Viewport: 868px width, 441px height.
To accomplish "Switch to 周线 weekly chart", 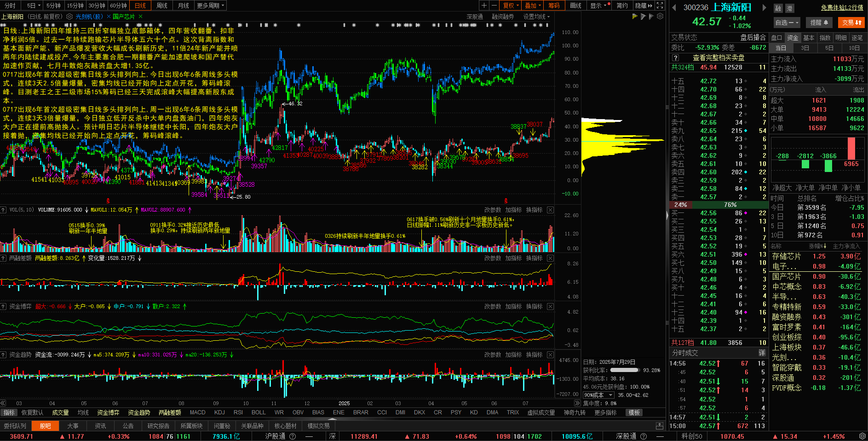I will tap(162, 6).
